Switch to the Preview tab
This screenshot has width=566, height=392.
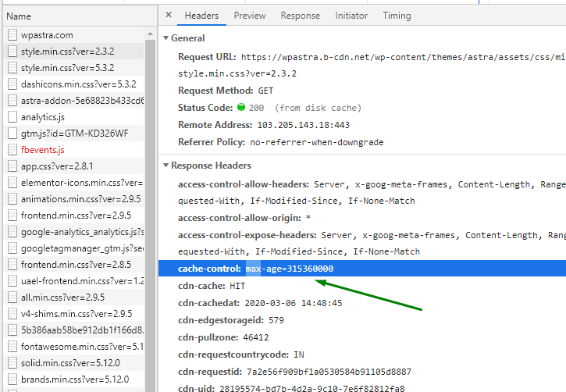click(x=249, y=16)
